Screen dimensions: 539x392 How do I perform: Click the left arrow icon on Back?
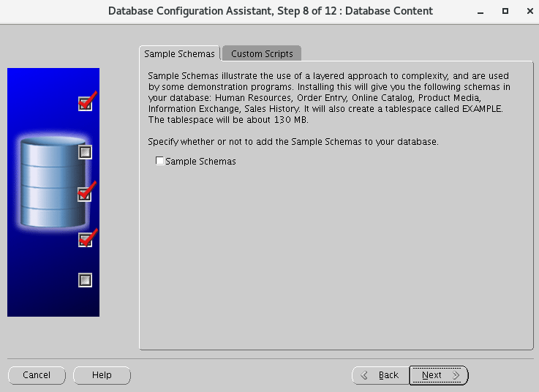click(x=364, y=375)
